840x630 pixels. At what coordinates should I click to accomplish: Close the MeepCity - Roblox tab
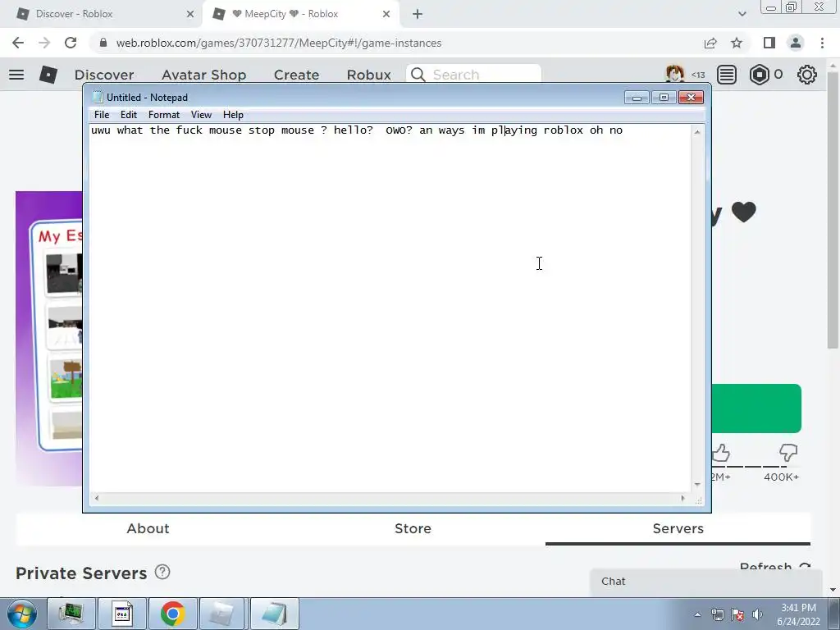tap(386, 14)
